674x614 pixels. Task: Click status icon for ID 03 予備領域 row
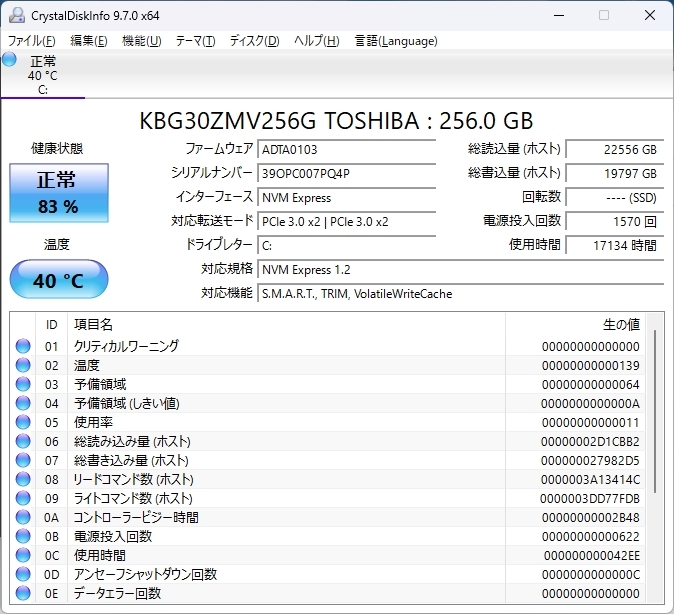pyautogui.click(x=23, y=384)
